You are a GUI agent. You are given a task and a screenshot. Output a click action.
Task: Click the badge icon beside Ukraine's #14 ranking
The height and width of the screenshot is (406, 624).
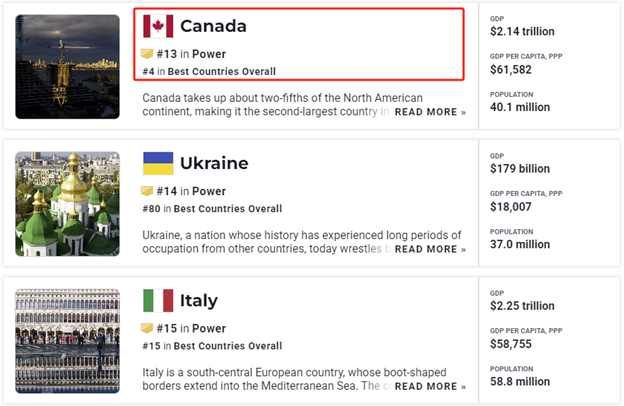click(x=147, y=190)
